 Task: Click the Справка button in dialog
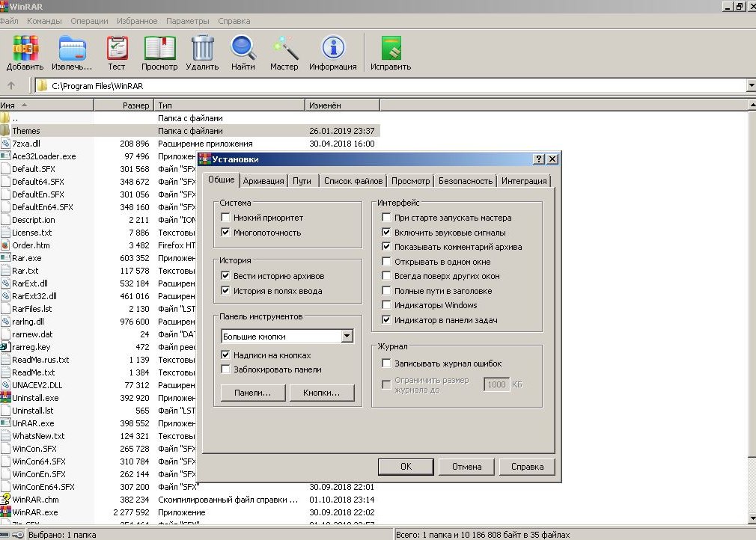pos(527,466)
